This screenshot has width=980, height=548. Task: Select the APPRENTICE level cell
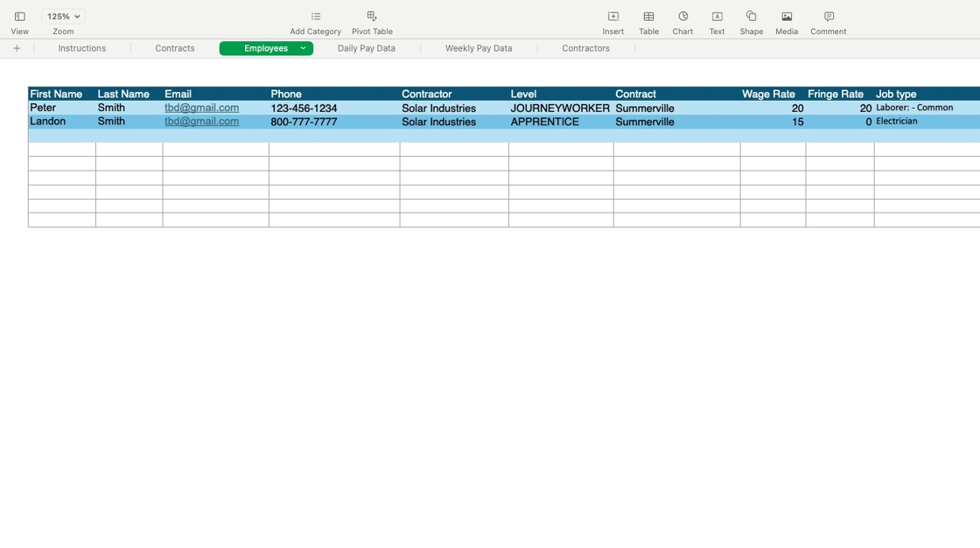point(561,122)
